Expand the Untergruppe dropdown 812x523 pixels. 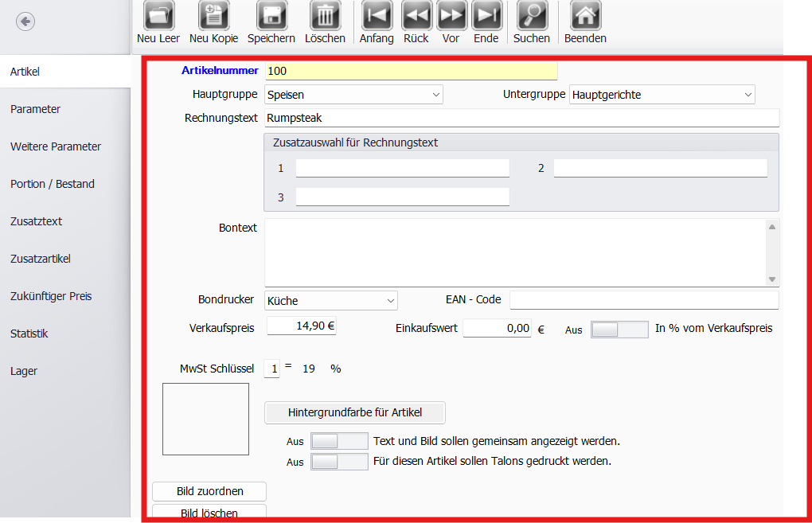click(x=662, y=95)
